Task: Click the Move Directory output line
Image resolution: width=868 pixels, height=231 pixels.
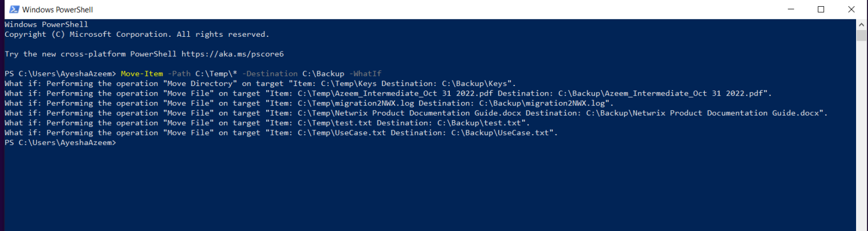Action: [260, 83]
